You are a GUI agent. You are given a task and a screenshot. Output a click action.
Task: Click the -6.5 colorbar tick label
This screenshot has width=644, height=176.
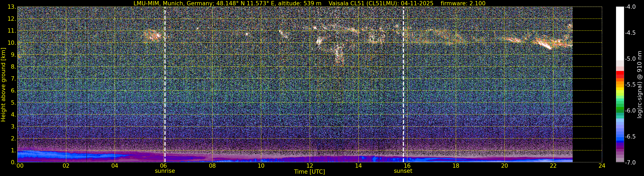(x=630, y=137)
